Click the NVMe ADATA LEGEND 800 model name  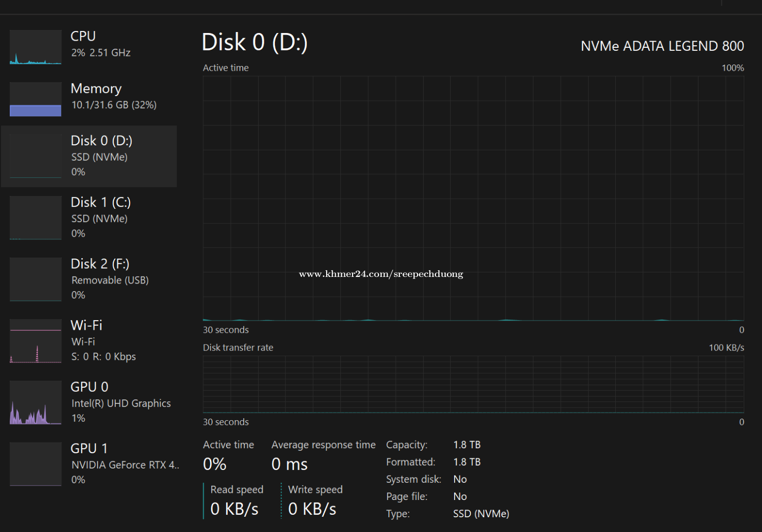click(x=662, y=46)
